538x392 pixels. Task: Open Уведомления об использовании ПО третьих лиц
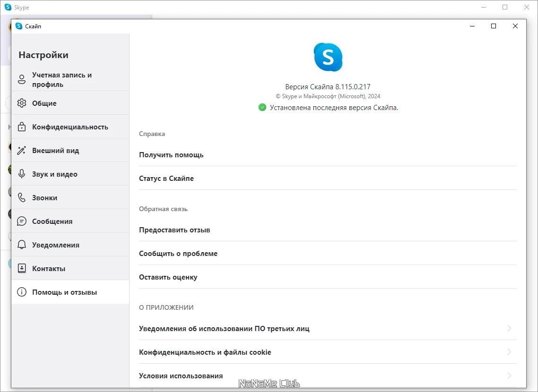pyautogui.click(x=328, y=329)
